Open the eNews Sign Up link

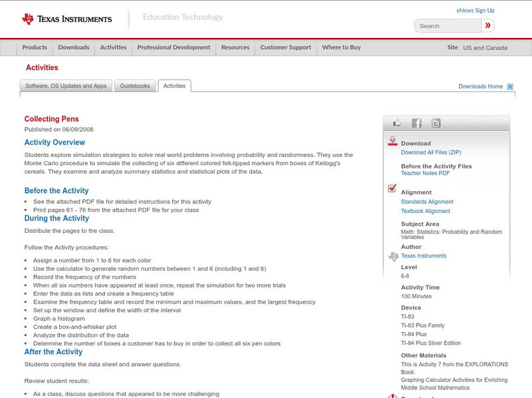coord(475,11)
